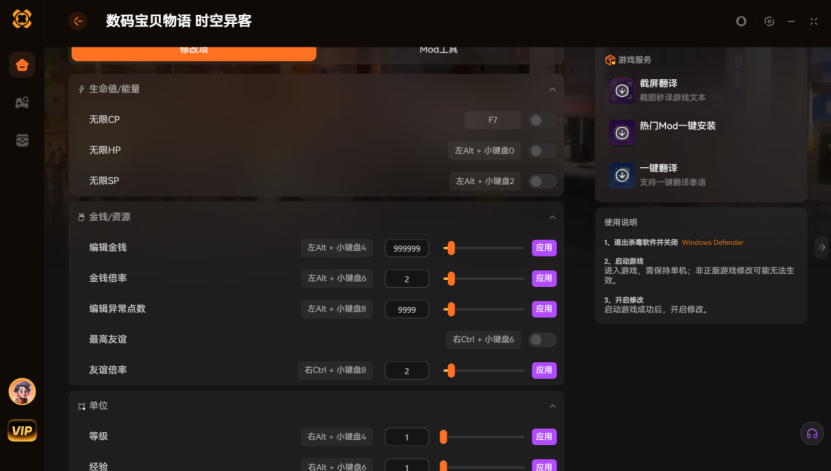This screenshot has width=831, height=471.
Task: Click the 截屏翻译 download icon
Action: [622, 90]
